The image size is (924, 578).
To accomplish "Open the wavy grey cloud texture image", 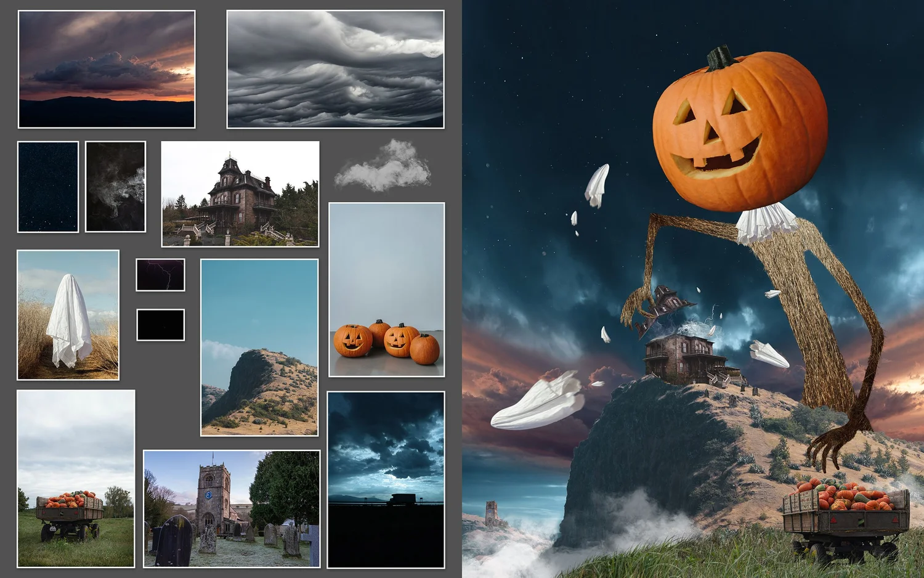I will pyautogui.click(x=336, y=68).
